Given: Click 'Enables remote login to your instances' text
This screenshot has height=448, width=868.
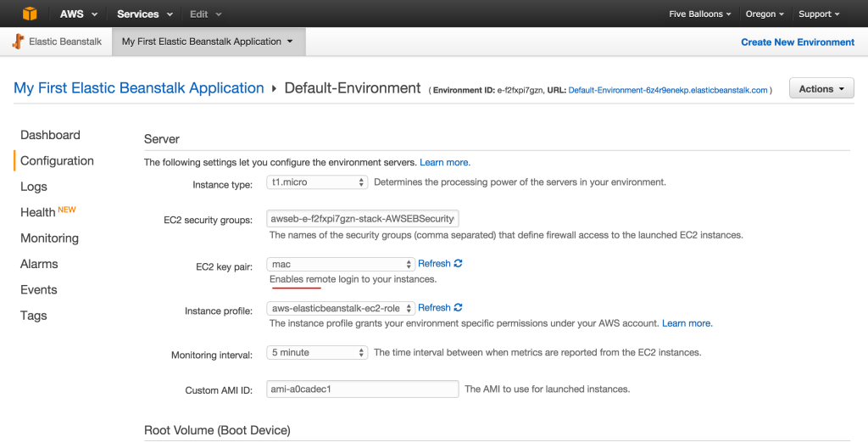Looking at the screenshot, I should (353, 279).
